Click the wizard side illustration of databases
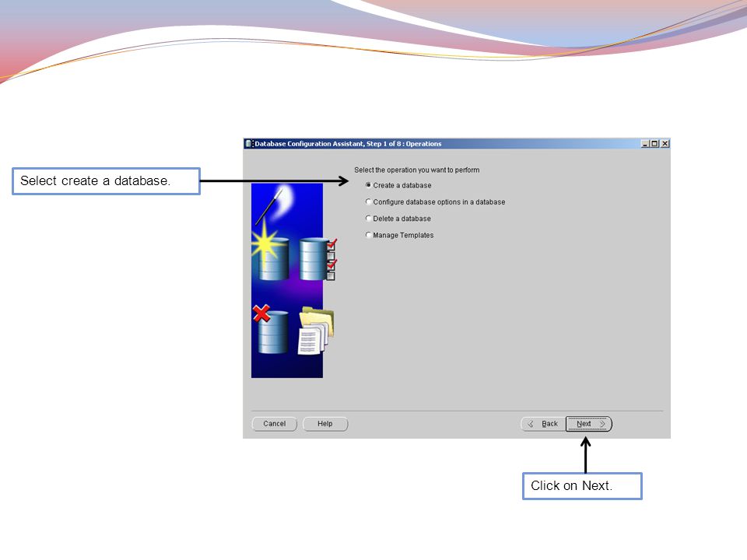 pos(293,281)
